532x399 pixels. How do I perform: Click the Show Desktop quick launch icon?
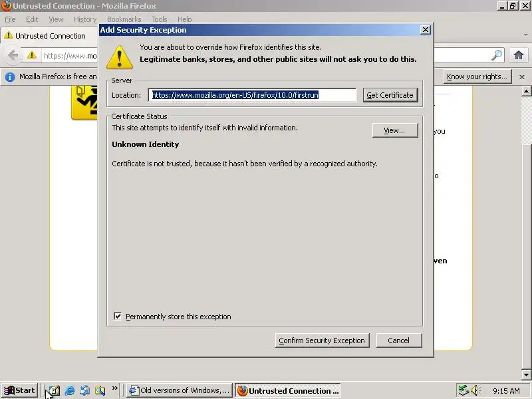[x=55, y=390]
